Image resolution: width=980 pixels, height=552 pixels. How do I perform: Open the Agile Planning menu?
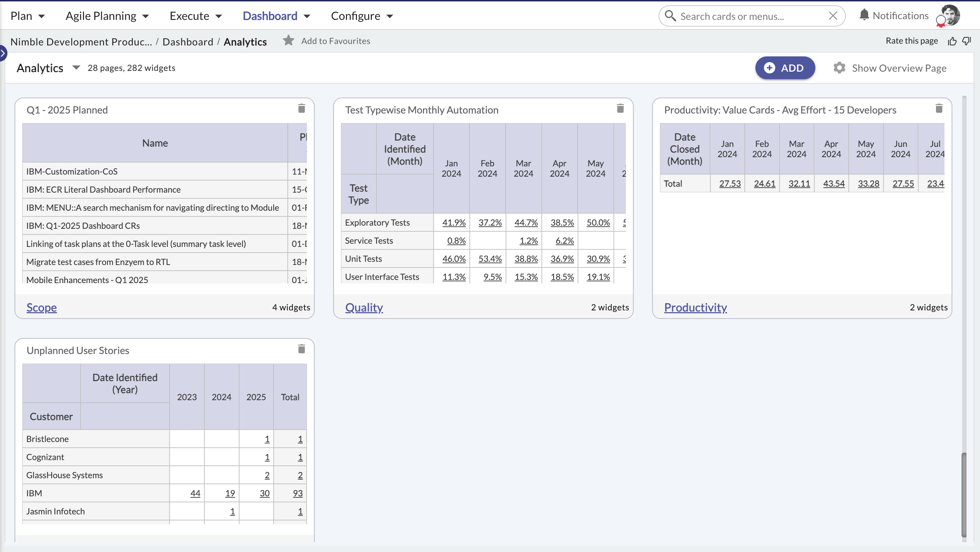click(x=107, y=16)
